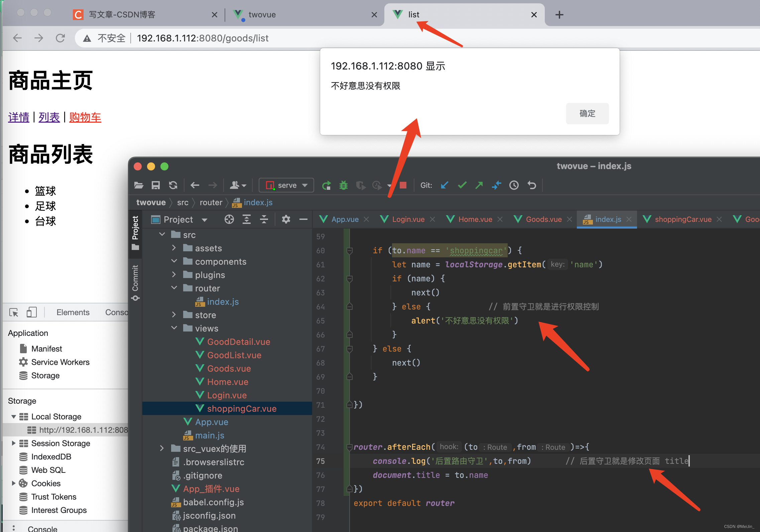The image size is (760, 532).
Task: Click 确定 button in alert dialog
Action: [587, 114]
